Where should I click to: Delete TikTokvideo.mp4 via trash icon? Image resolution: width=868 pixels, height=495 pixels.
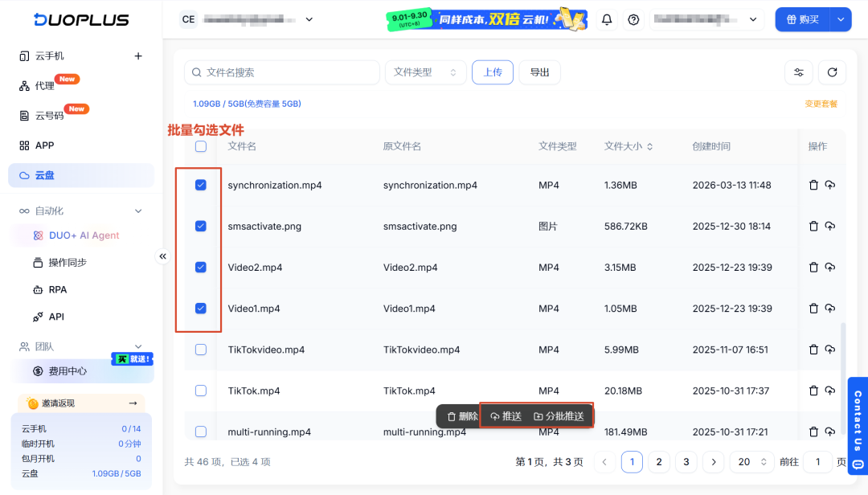click(813, 350)
